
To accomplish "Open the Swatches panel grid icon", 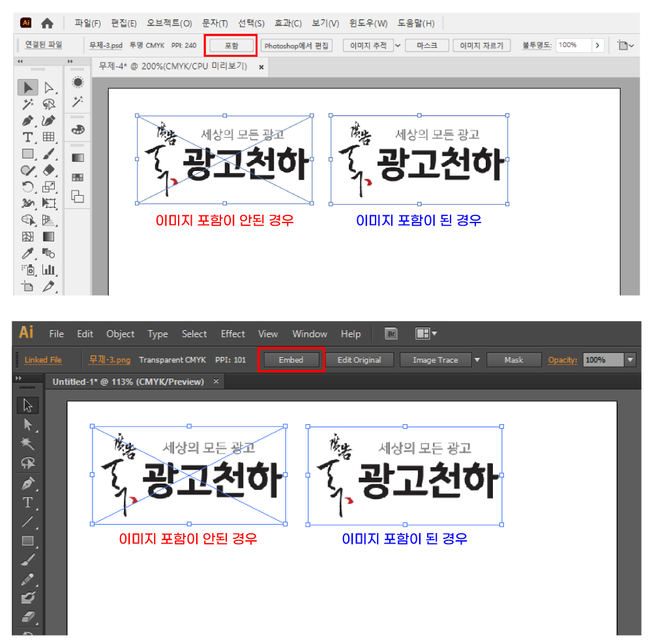I will [78, 177].
